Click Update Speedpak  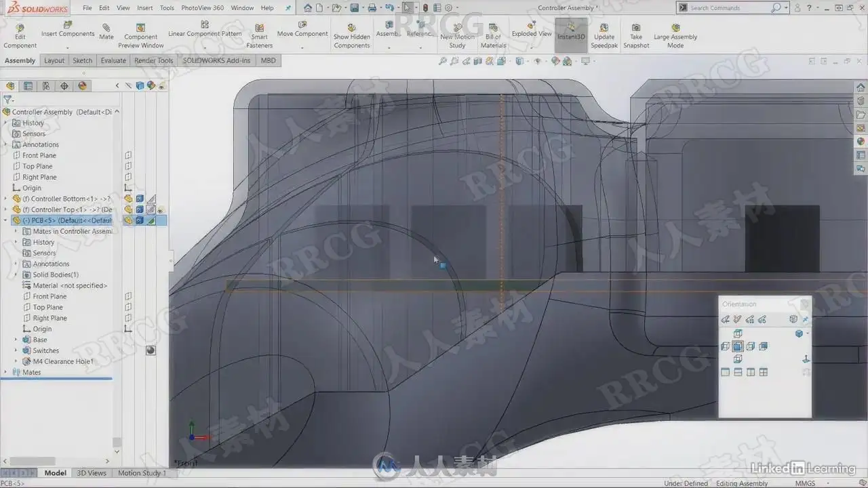pyautogui.click(x=604, y=37)
